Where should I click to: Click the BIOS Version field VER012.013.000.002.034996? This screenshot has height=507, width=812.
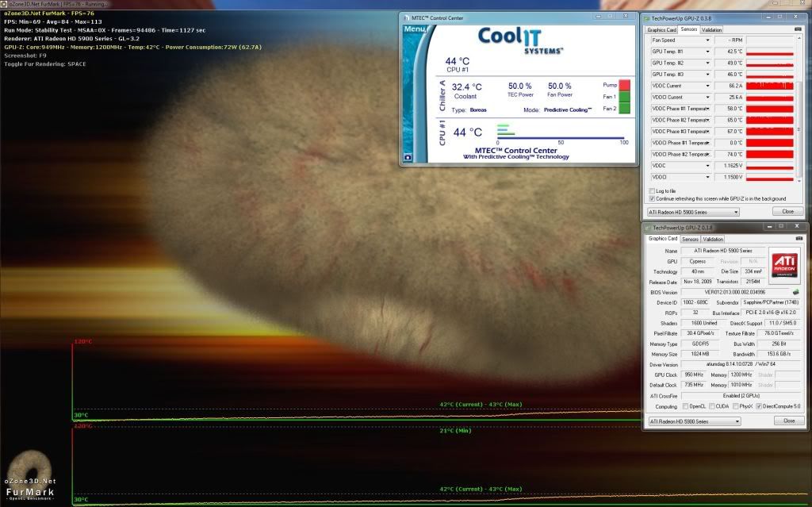tap(734, 292)
